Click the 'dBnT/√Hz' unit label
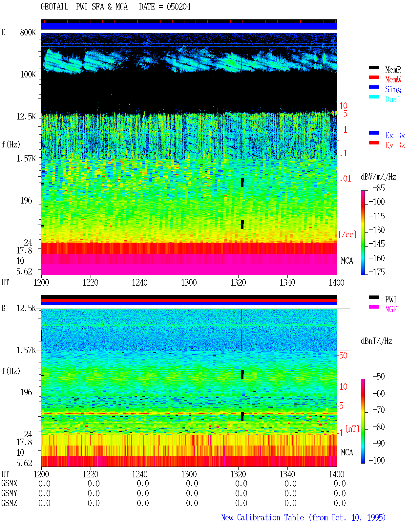 (x=376, y=341)
